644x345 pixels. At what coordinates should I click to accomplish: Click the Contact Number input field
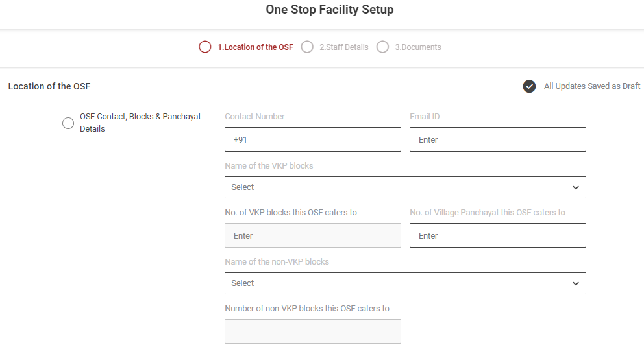coord(313,139)
